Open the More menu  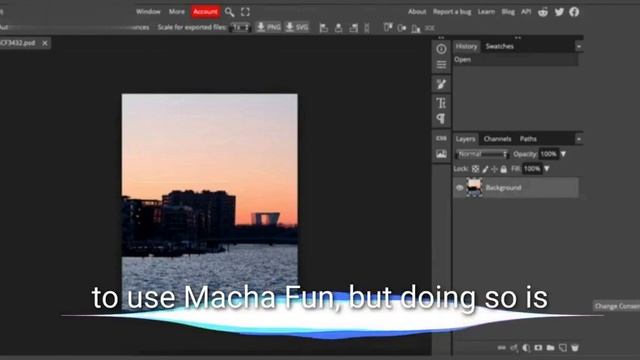point(177,12)
